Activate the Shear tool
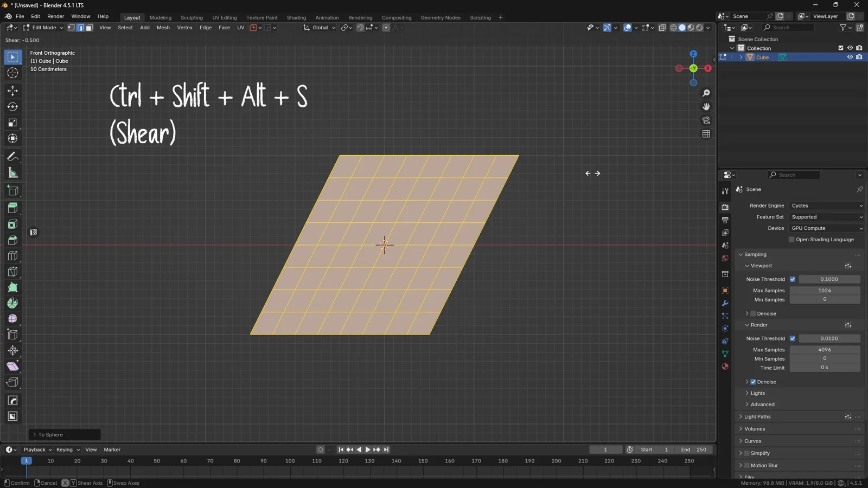The height and width of the screenshot is (488, 868). [x=12, y=367]
